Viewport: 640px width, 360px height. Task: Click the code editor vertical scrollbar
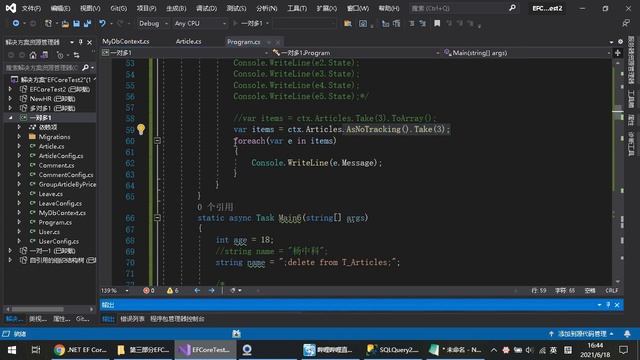click(x=618, y=171)
